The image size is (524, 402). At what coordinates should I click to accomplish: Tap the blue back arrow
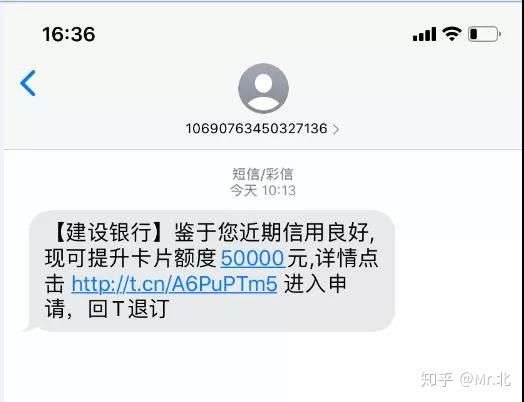coord(28,83)
